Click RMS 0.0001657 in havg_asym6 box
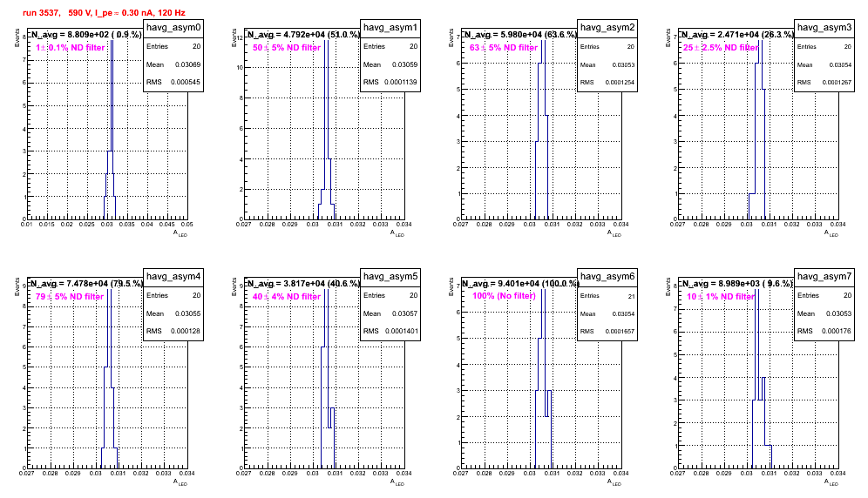868x498 pixels. (607, 331)
